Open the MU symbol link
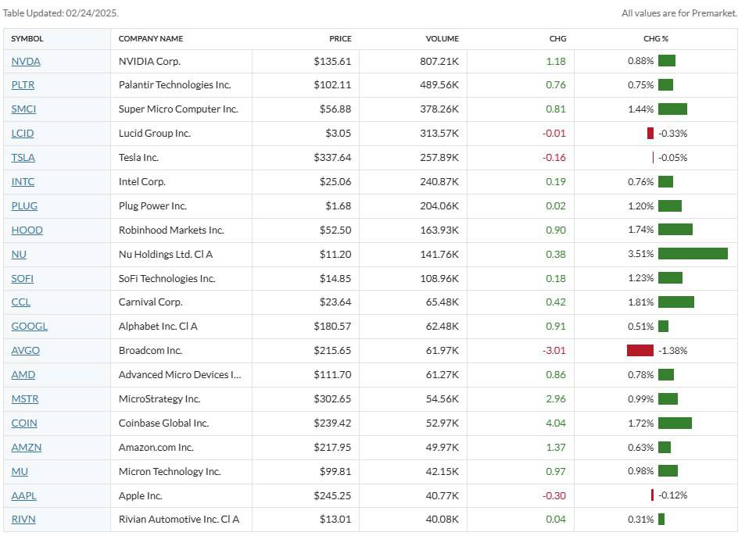 [x=20, y=471]
